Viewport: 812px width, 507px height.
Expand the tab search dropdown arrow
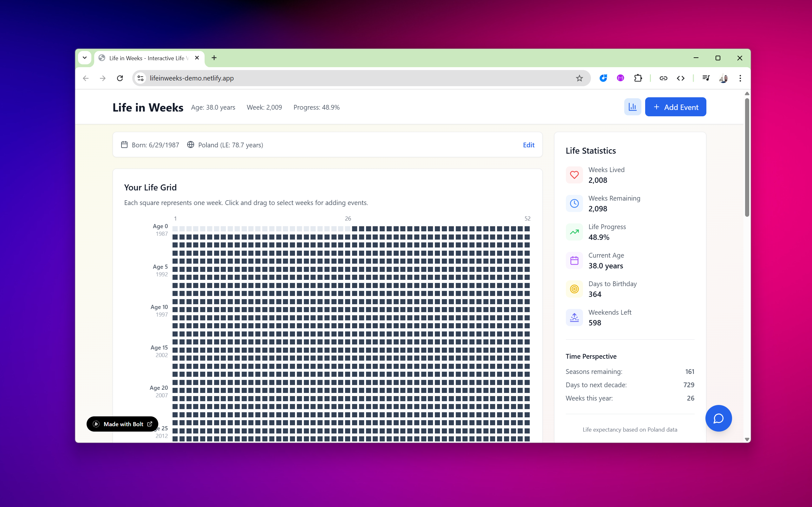pos(85,58)
